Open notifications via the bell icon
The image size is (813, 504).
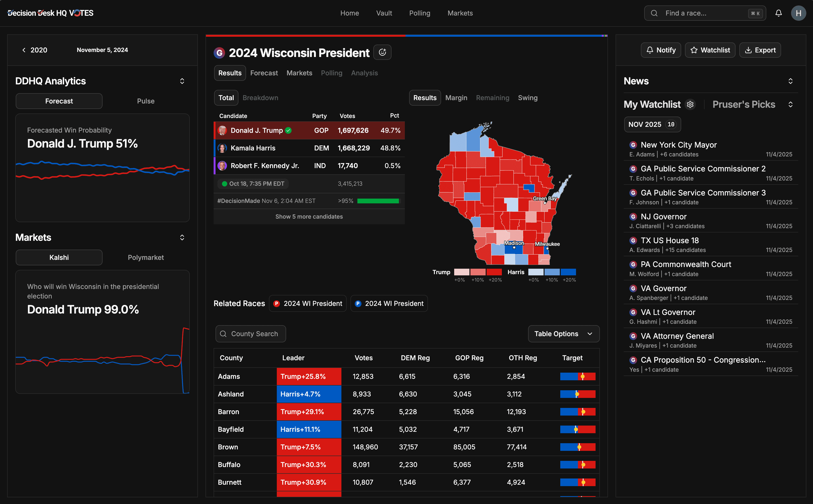tap(779, 13)
